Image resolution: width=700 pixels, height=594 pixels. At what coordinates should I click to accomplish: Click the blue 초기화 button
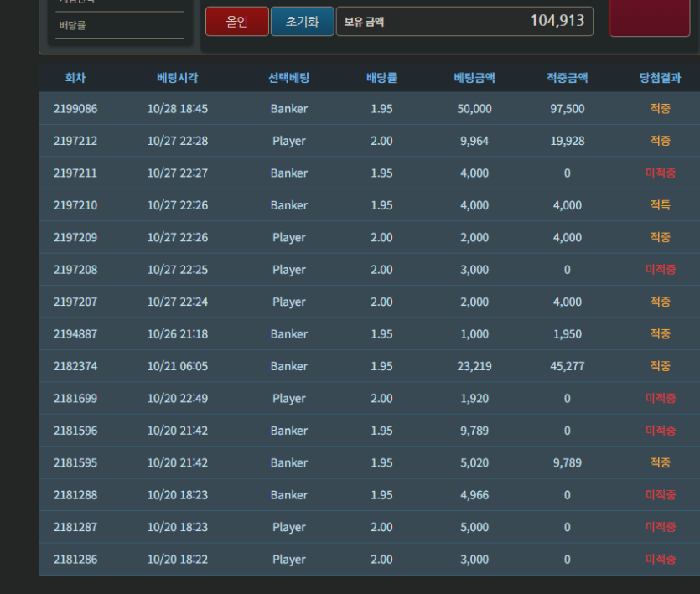point(303,22)
